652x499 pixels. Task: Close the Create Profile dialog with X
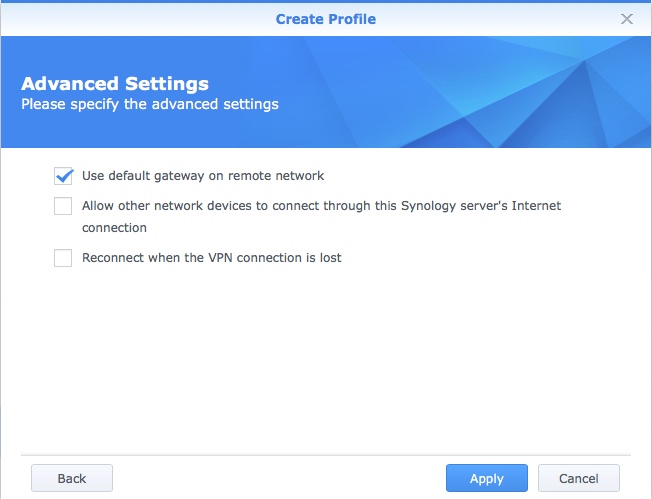click(x=627, y=19)
